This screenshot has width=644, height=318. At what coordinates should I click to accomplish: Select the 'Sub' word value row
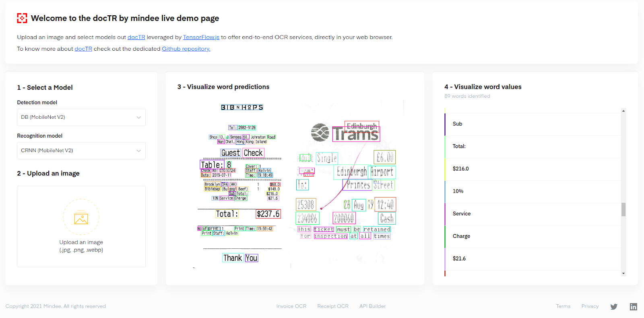coord(533,124)
